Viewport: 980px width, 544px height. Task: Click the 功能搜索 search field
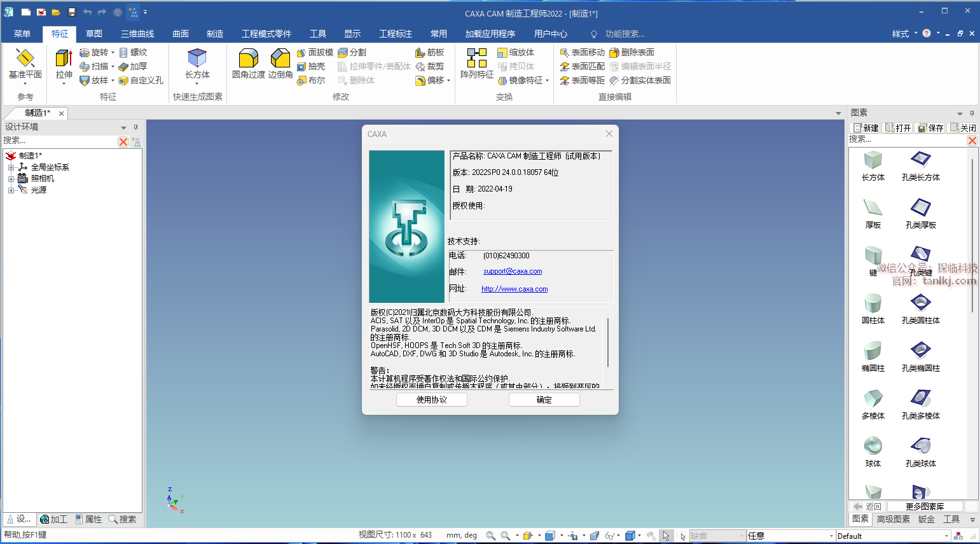coord(625,34)
